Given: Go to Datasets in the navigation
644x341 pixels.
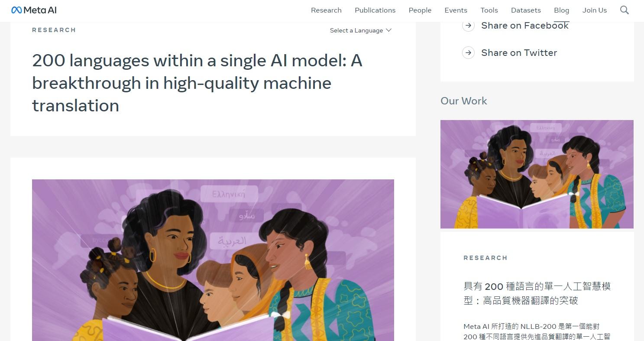Looking at the screenshot, I should click(526, 10).
